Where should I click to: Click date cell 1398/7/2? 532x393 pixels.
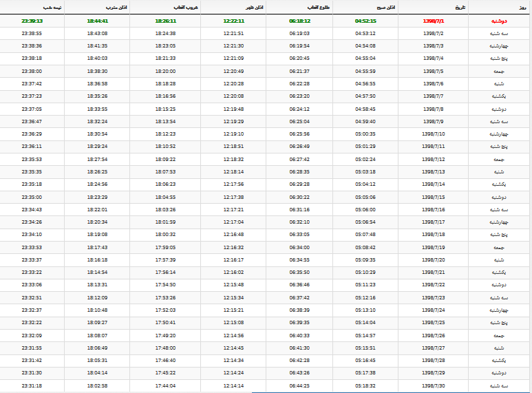click(x=434, y=34)
